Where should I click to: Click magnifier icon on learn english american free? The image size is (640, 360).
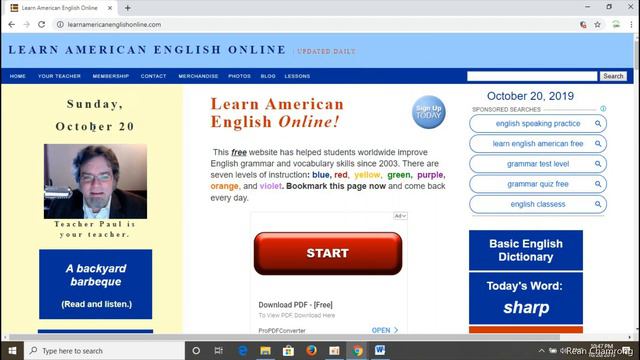(x=598, y=144)
